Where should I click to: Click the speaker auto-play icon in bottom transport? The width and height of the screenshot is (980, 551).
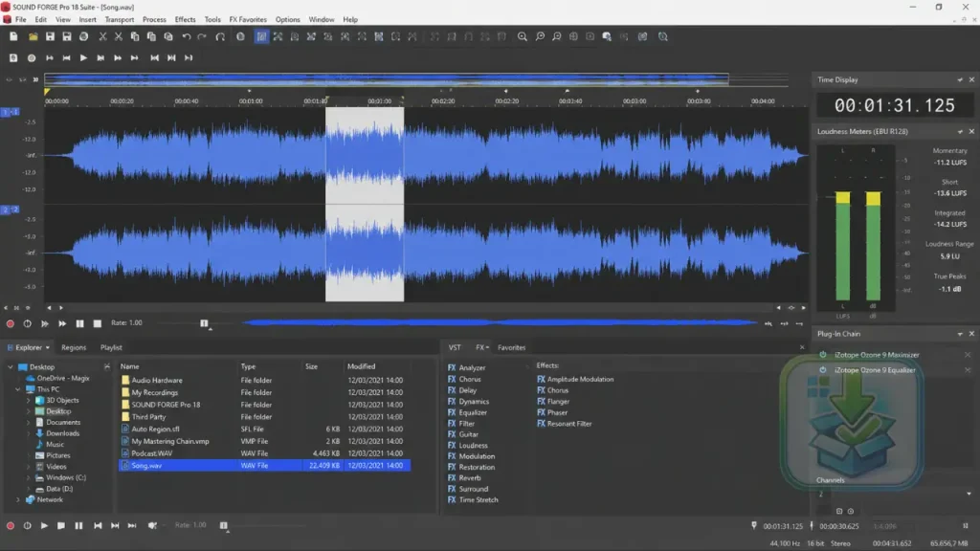(152, 526)
